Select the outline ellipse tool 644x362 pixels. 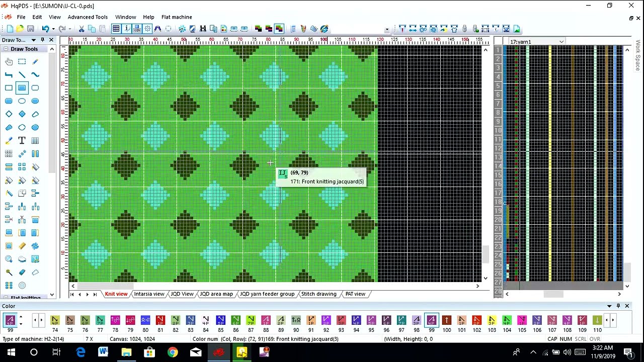click(22, 101)
